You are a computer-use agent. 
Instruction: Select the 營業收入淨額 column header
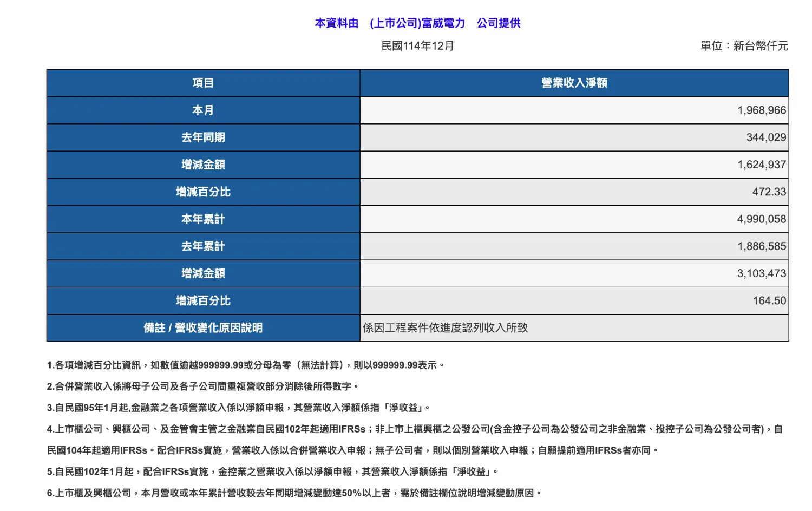click(x=574, y=83)
